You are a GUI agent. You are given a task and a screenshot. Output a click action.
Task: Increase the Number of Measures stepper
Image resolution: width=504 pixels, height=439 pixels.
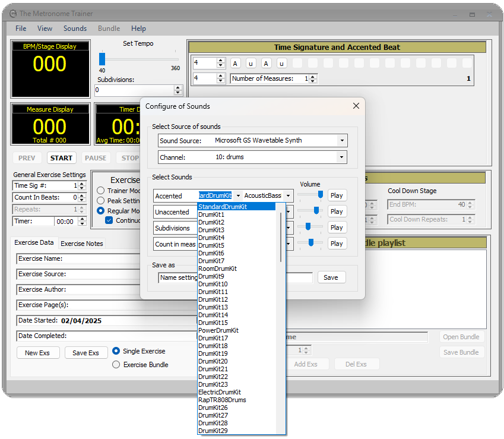311,75
